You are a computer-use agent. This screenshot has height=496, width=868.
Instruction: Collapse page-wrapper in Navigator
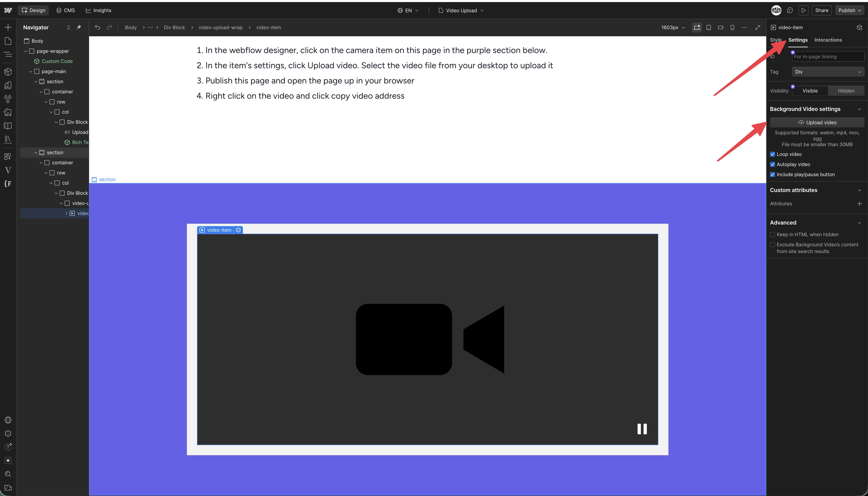pos(26,51)
